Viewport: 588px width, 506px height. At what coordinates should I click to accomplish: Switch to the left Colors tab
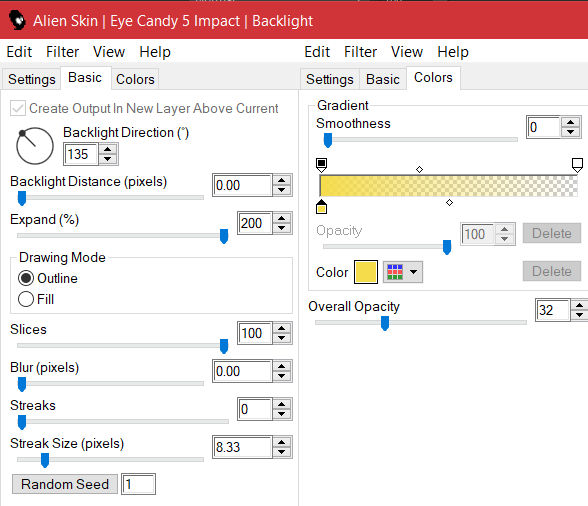[135, 79]
